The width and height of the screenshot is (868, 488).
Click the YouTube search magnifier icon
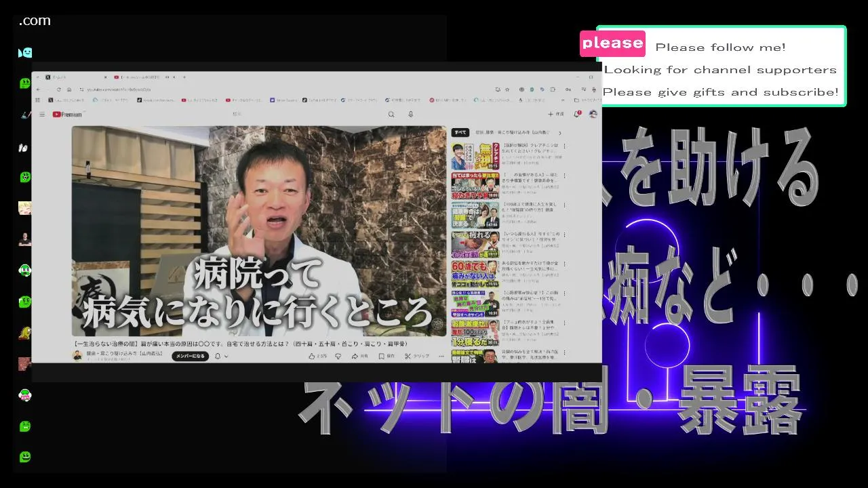pyautogui.click(x=391, y=115)
